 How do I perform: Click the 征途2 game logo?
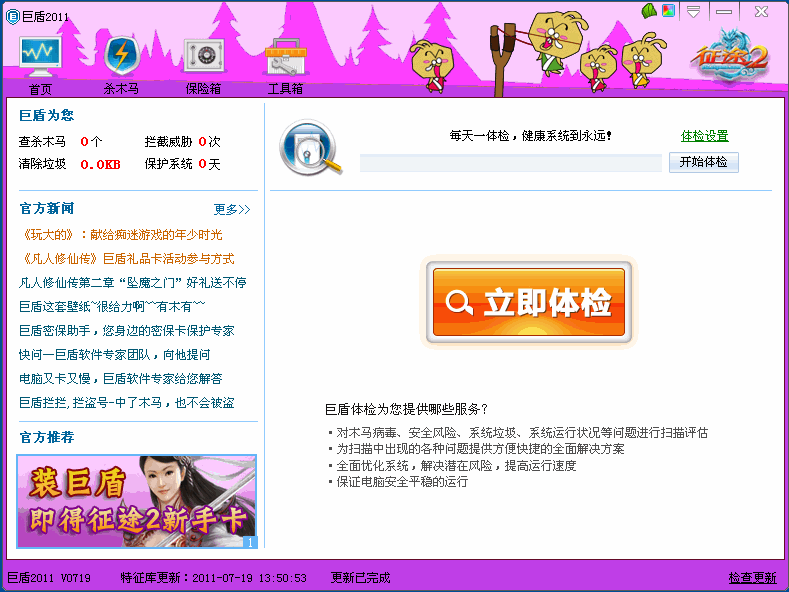(x=730, y=56)
